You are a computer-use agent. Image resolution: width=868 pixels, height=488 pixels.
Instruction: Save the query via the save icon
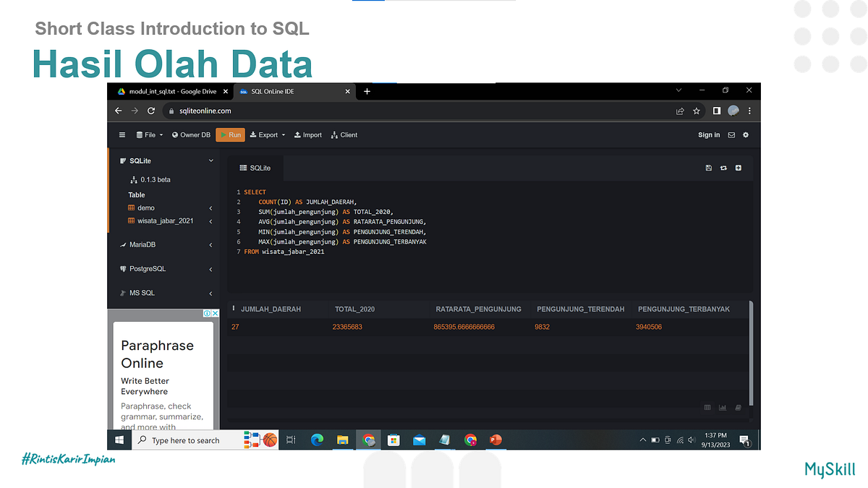click(x=708, y=167)
